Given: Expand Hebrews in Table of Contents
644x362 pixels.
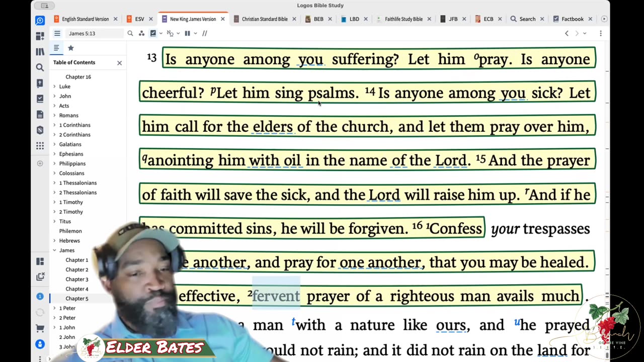Looking at the screenshot, I should (54, 241).
